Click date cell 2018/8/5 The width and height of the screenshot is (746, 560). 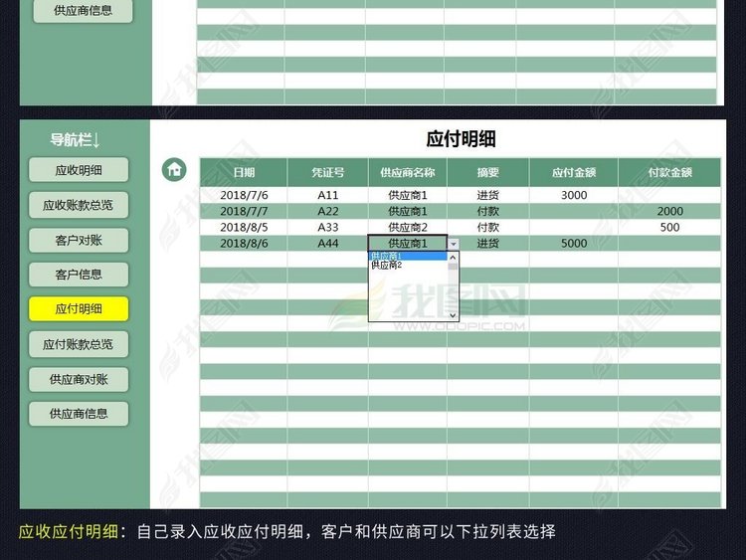pos(244,228)
